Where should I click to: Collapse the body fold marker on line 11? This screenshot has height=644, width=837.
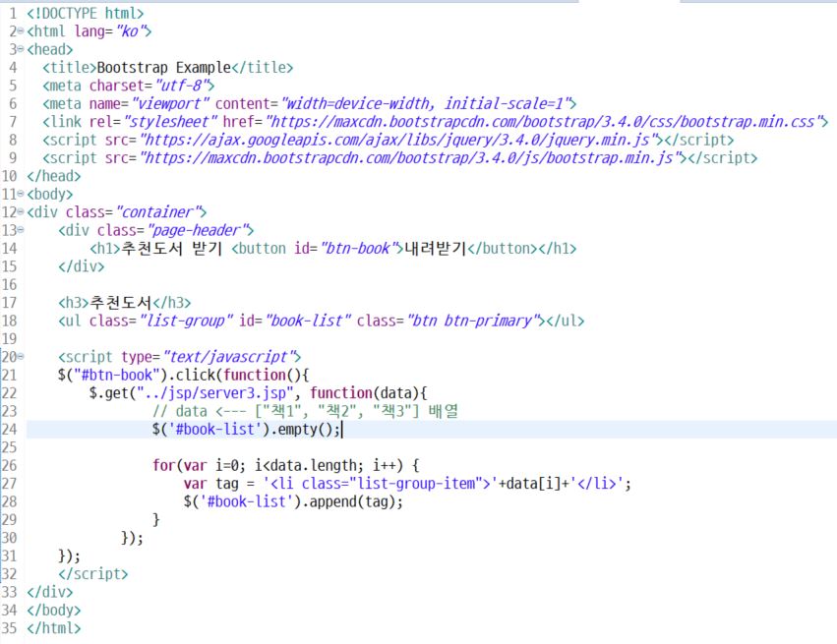coord(21,194)
